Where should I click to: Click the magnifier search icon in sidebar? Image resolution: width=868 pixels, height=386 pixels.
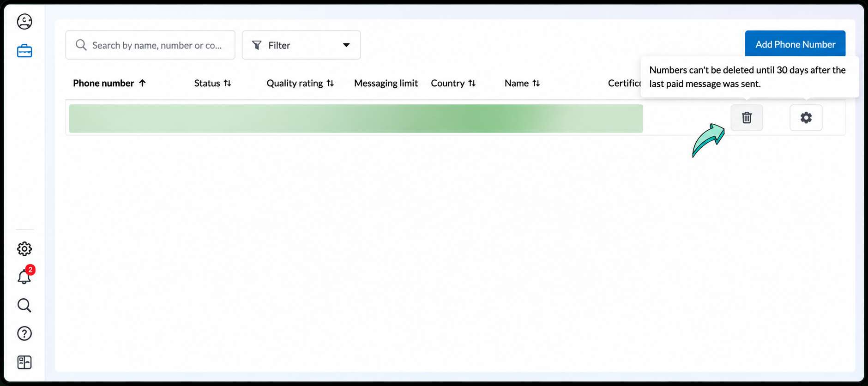pyautogui.click(x=24, y=305)
